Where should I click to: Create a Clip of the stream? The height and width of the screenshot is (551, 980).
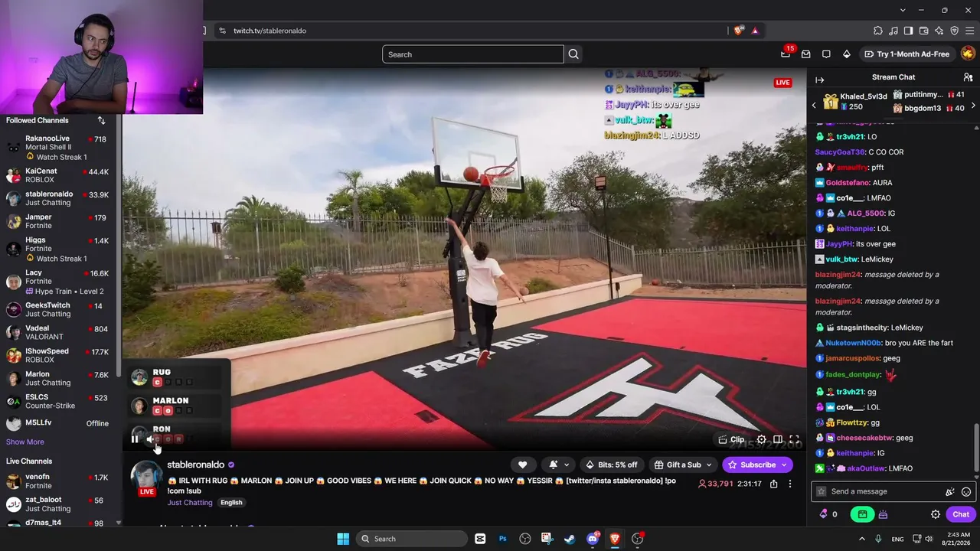pos(731,439)
